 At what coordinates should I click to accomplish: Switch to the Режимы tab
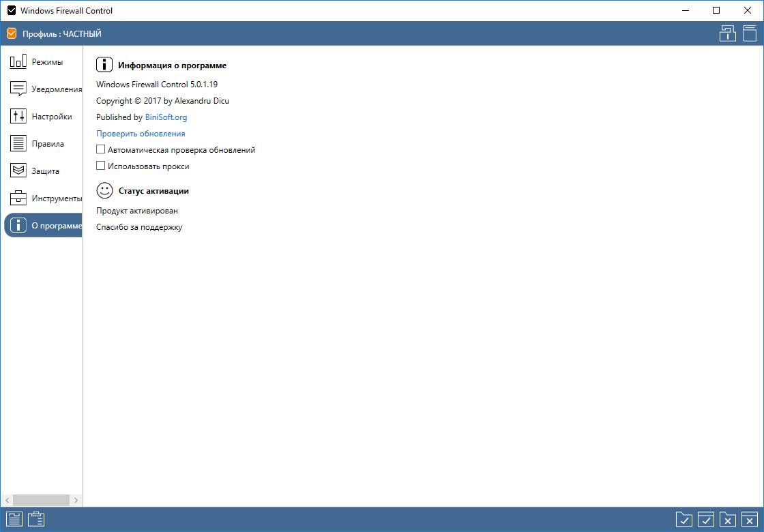point(43,61)
